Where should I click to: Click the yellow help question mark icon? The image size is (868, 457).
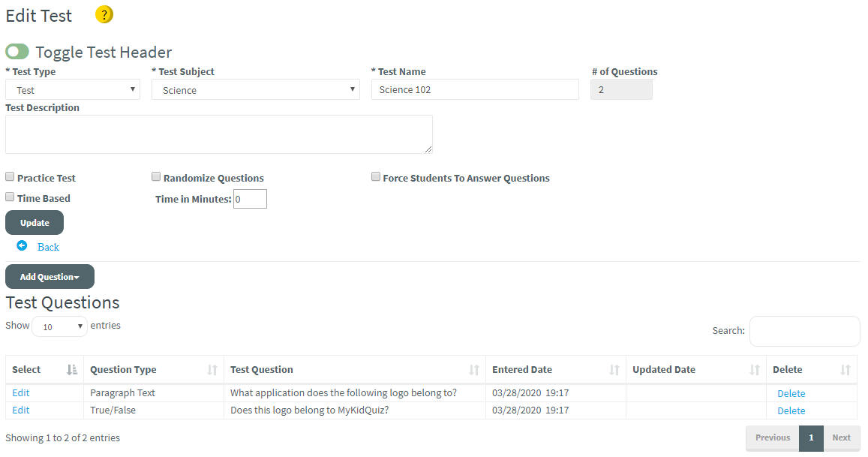(x=104, y=14)
